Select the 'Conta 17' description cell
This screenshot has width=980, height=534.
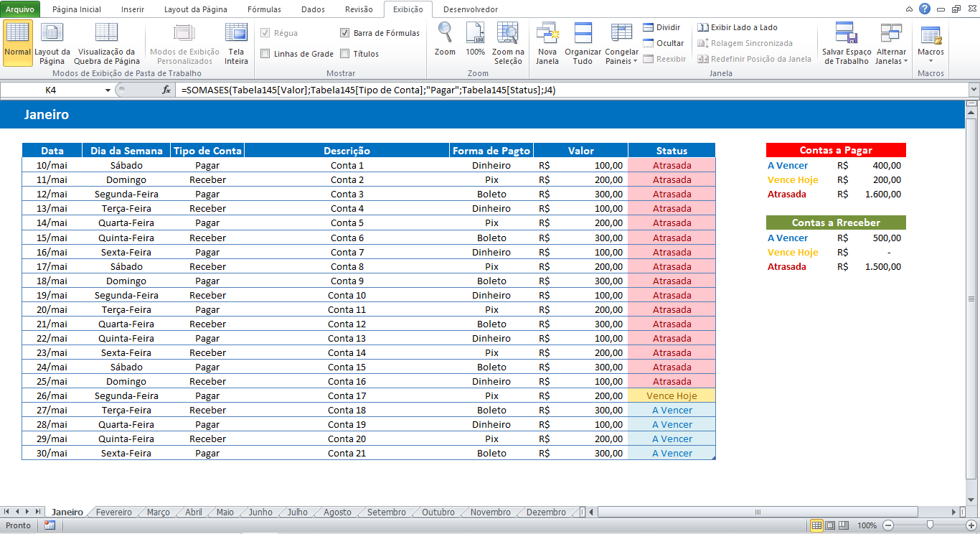click(347, 395)
